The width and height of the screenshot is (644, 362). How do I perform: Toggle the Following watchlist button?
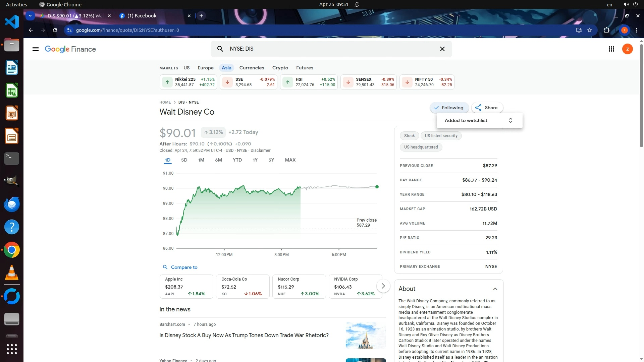pos(449,108)
